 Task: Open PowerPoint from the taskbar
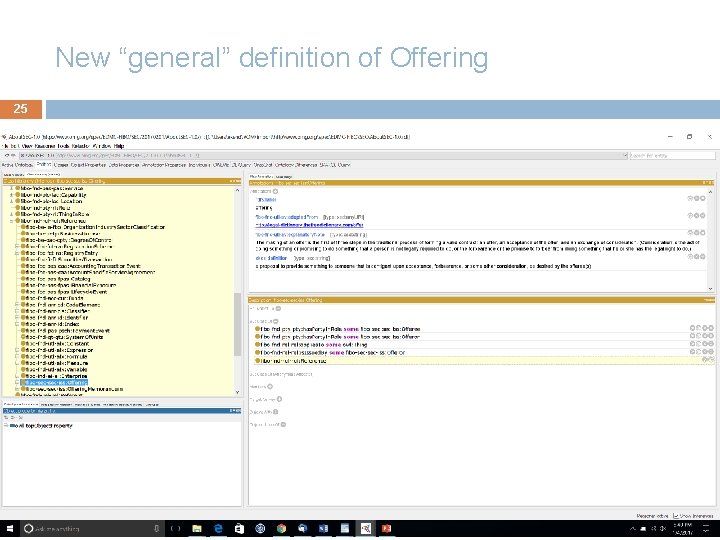(386, 527)
